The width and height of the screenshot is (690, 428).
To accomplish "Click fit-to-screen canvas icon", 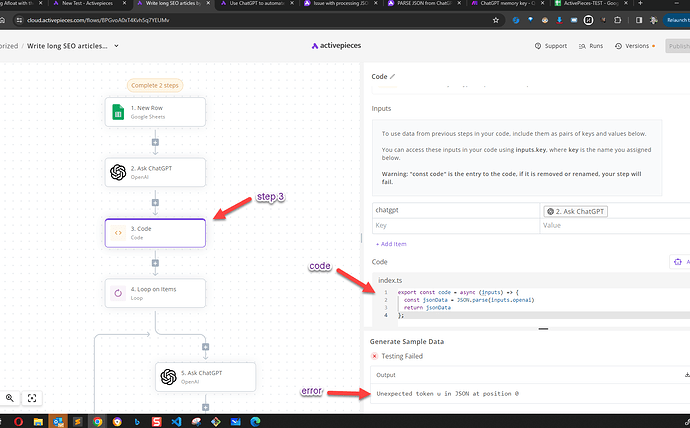I will pos(32,398).
